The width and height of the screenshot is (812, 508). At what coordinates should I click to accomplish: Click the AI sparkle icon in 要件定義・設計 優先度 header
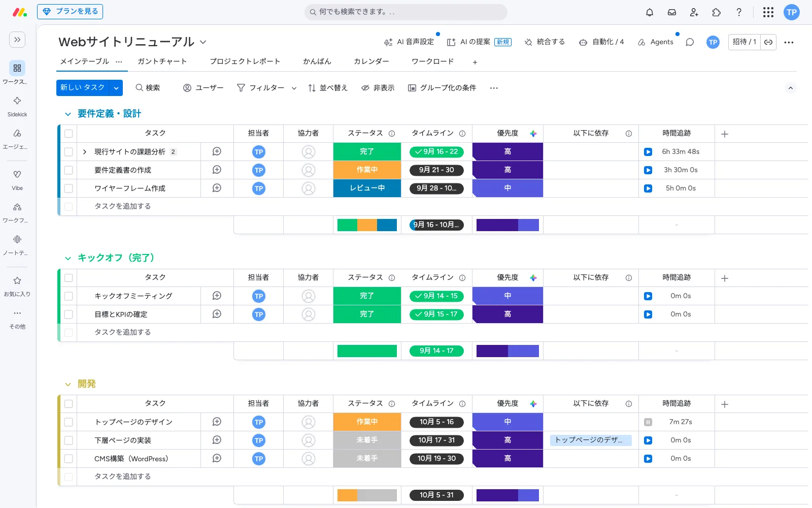tap(533, 134)
